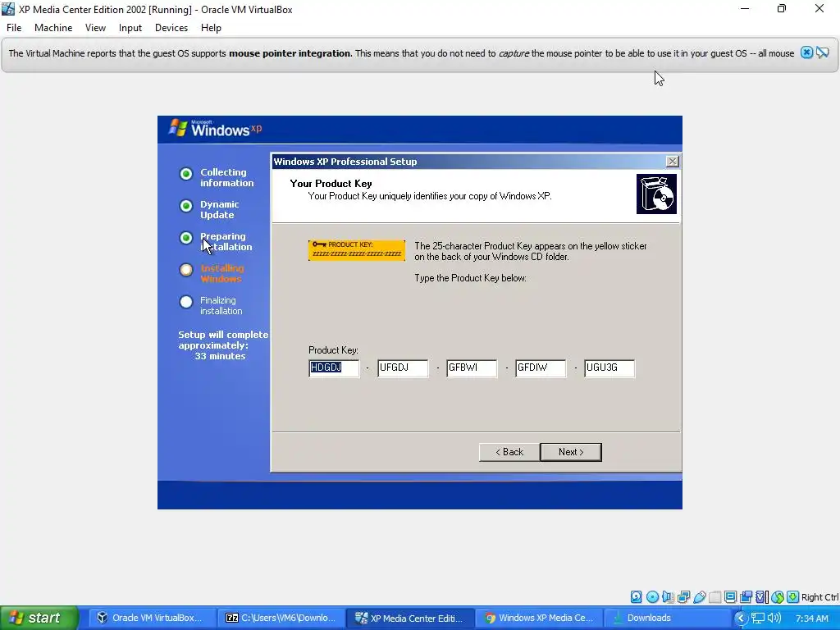The height and width of the screenshot is (630, 840).
Task: Click the network adapters icon in VirtualBox status bar
Action: [x=683, y=597]
